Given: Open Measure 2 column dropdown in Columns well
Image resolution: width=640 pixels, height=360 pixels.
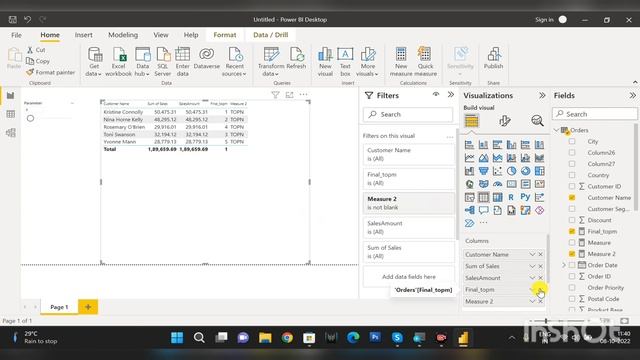Looking at the screenshot, I should point(532,301).
